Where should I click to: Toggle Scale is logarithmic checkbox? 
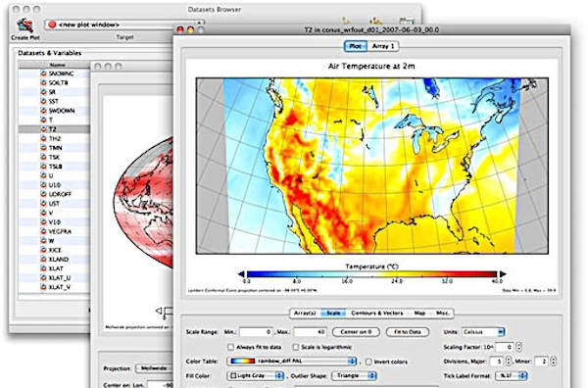(296, 347)
